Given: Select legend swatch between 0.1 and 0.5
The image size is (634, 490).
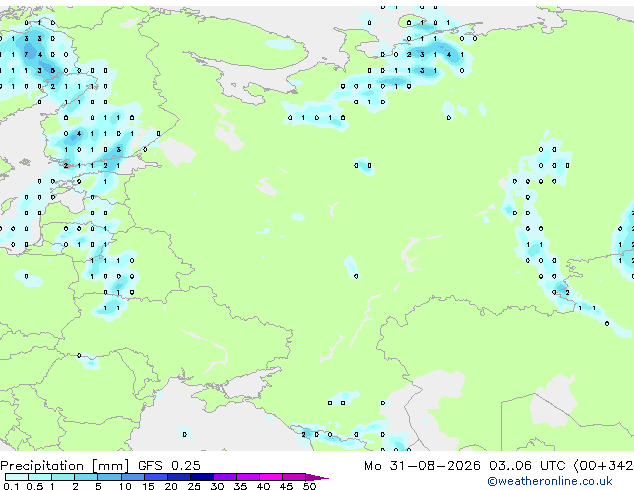Looking at the screenshot, I should (x=17, y=477).
